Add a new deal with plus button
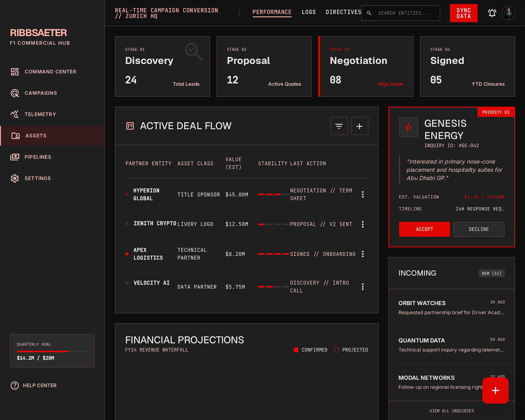The image size is (525, 420). pyautogui.click(x=360, y=126)
